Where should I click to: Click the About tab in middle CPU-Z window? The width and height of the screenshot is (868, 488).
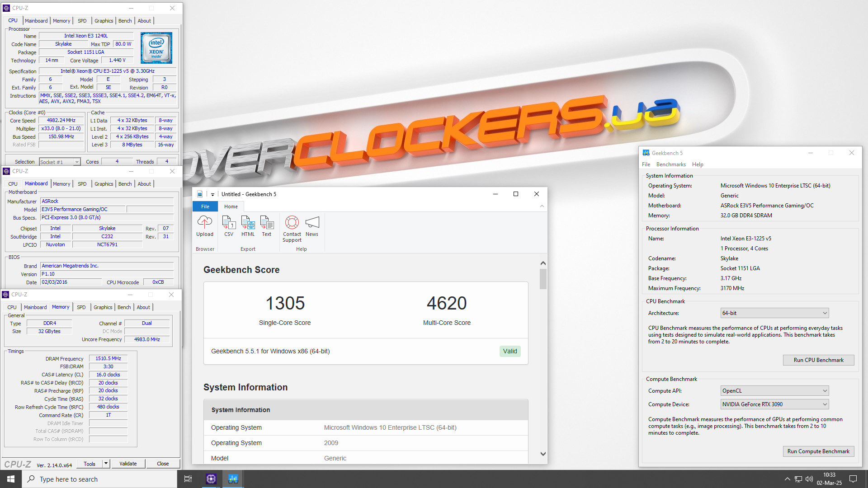coord(144,184)
